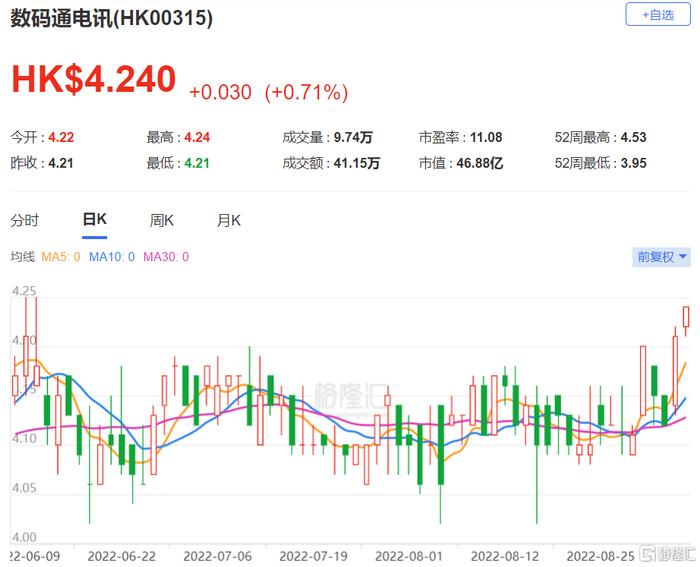Image resolution: width=700 pixels, height=567 pixels.
Task: Add stock to watchlist with +自选 button
Action: [x=658, y=15]
